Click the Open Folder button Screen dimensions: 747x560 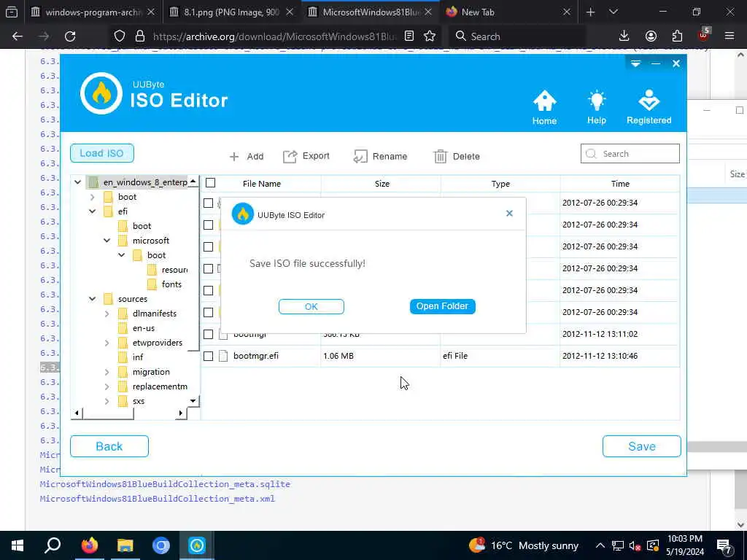pos(443,306)
